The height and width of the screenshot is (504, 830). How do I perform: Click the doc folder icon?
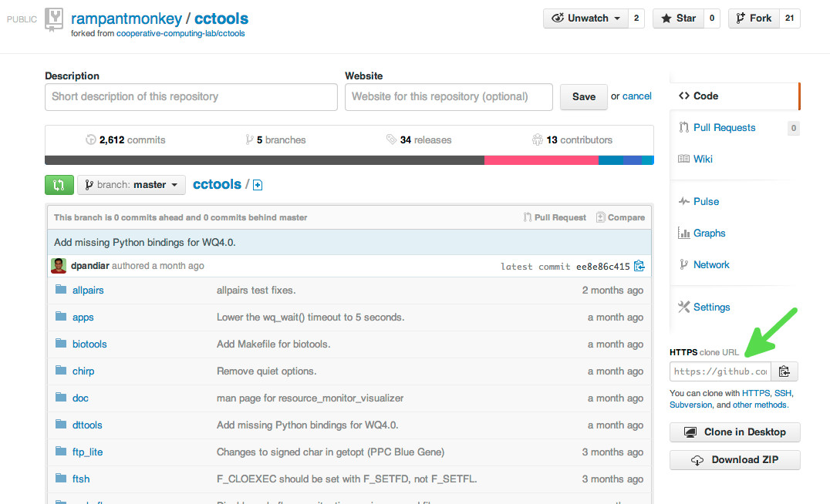tap(61, 397)
